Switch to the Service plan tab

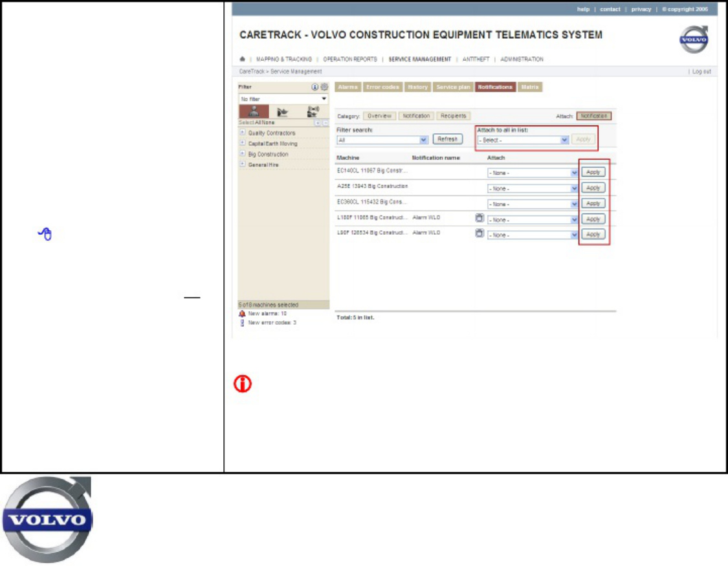(x=453, y=87)
